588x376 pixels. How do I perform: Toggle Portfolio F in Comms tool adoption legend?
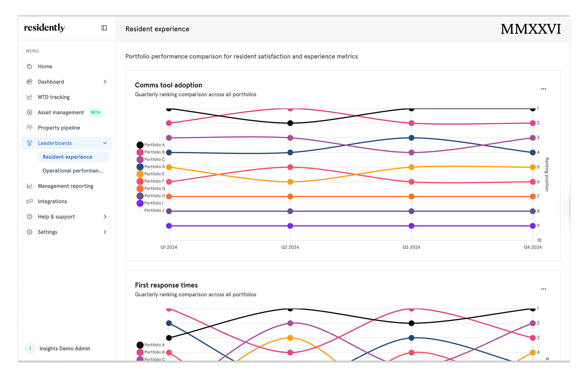point(151,181)
